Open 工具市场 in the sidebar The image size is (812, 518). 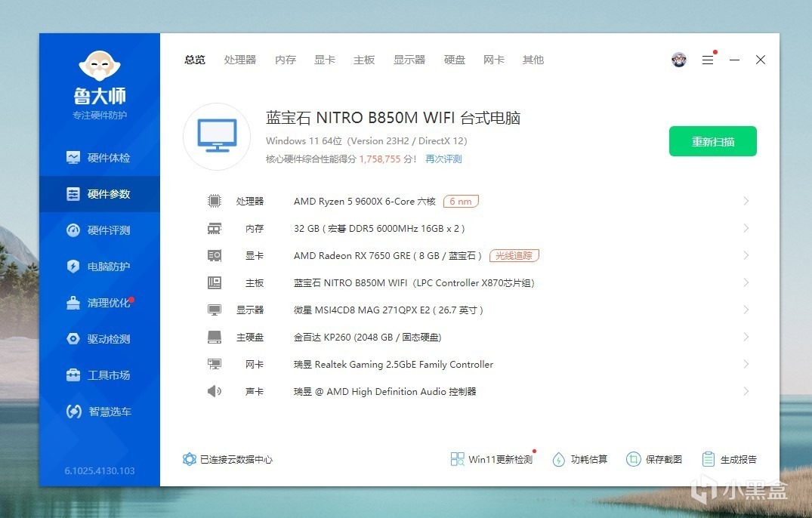100,375
